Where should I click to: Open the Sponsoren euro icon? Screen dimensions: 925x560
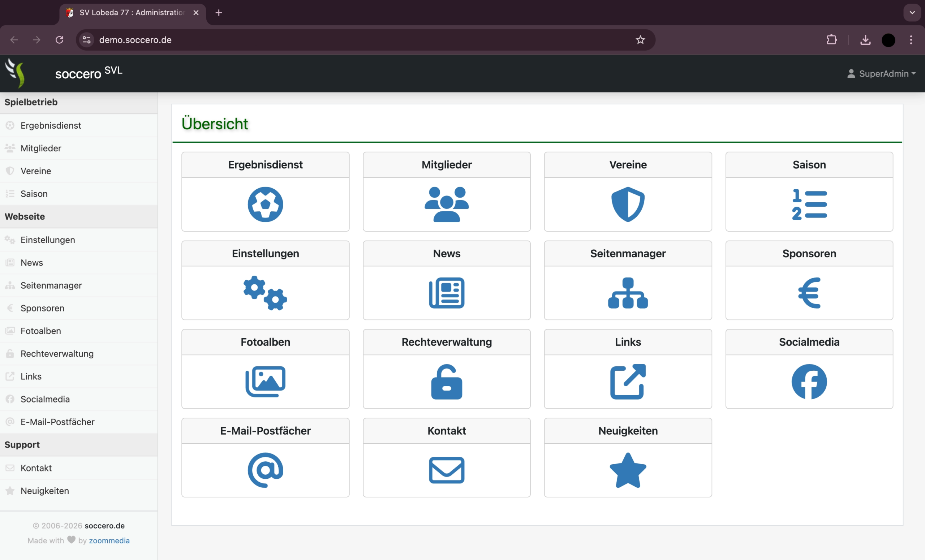(x=809, y=293)
